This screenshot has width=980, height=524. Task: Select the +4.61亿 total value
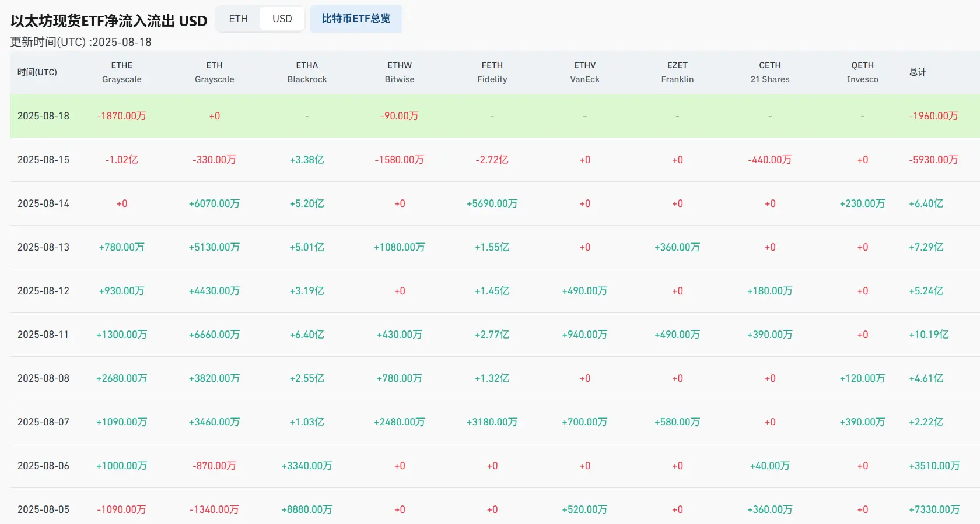click(926, 378)
